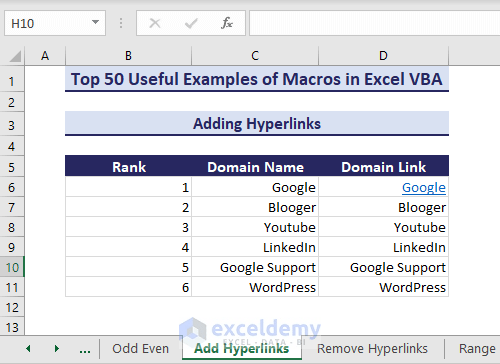Image resolution: width=500 pixels, height=364 pixels.
Task: Select row 5 header
Action: pos(12,167)
